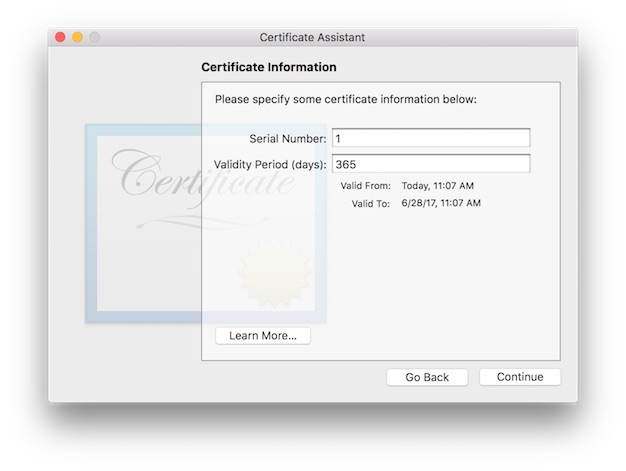Click the Valid From label
This screenshot has width=626, height=471.
pos(364,186)
